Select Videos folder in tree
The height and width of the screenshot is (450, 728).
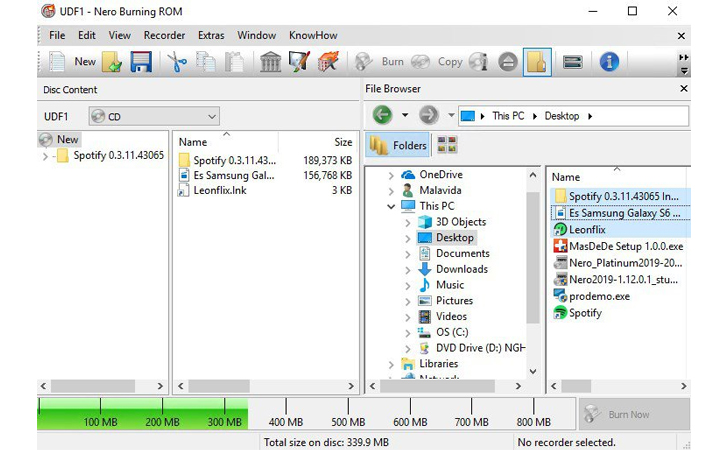[451, 317]
